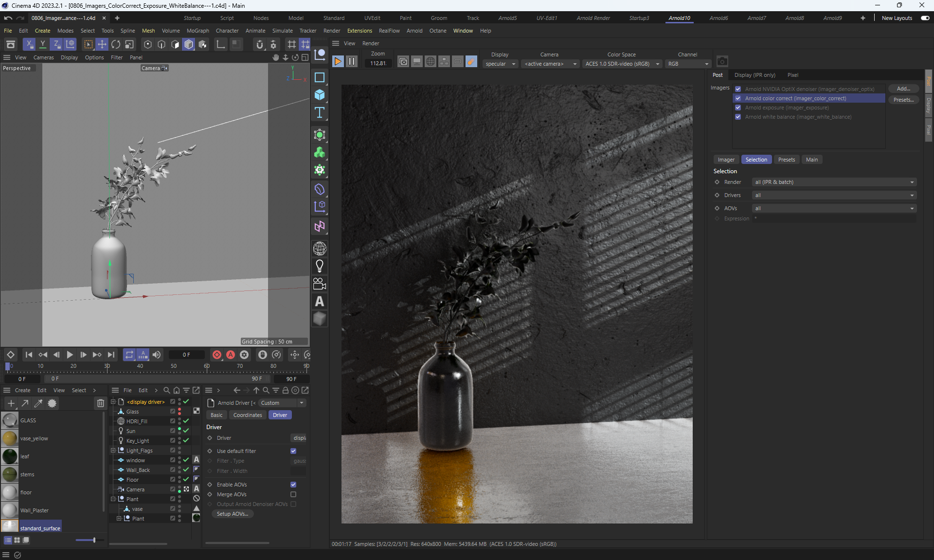This screenshot has height=560, width=934.
Task: Adjust the material thumbnail size slider
Action: 94,540
